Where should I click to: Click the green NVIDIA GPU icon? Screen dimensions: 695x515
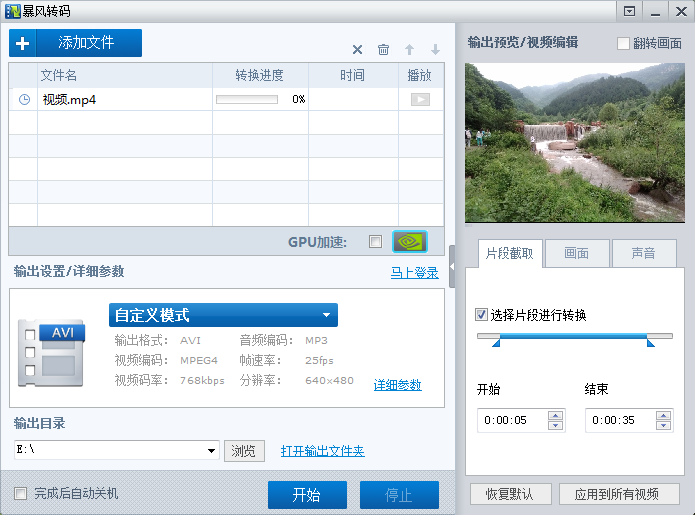click(410, 242)
